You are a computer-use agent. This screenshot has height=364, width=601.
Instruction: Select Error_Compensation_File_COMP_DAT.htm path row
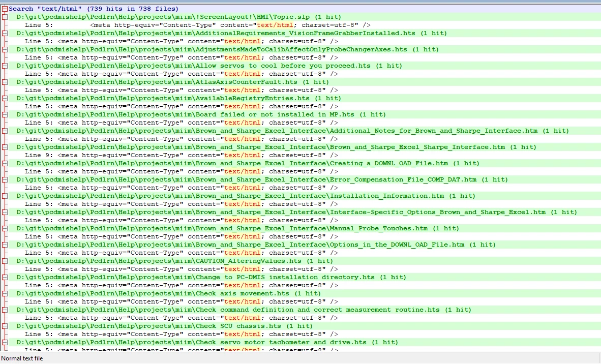tap(262, 179)
